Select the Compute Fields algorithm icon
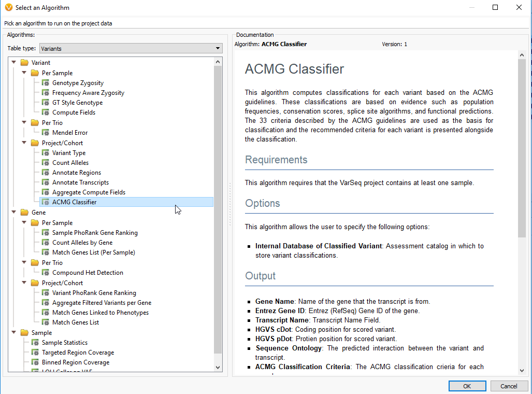The height and width of the screenshot is (394, 532). click(x=46, y=112)
